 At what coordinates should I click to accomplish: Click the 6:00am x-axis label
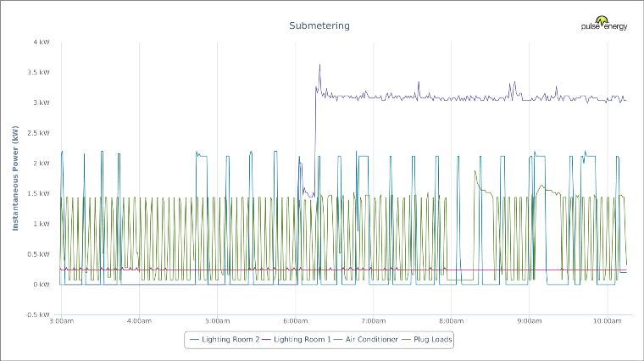click(x=295, y=321)
